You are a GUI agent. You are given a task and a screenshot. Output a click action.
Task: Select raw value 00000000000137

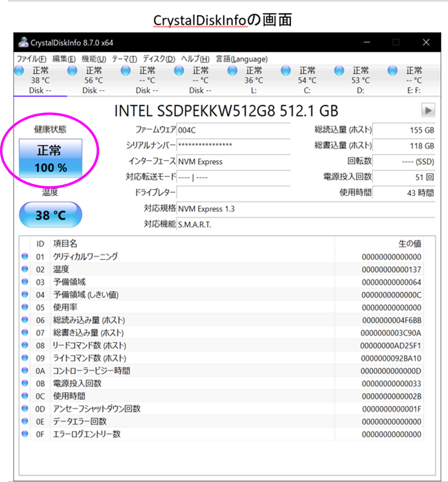point(391,269)
